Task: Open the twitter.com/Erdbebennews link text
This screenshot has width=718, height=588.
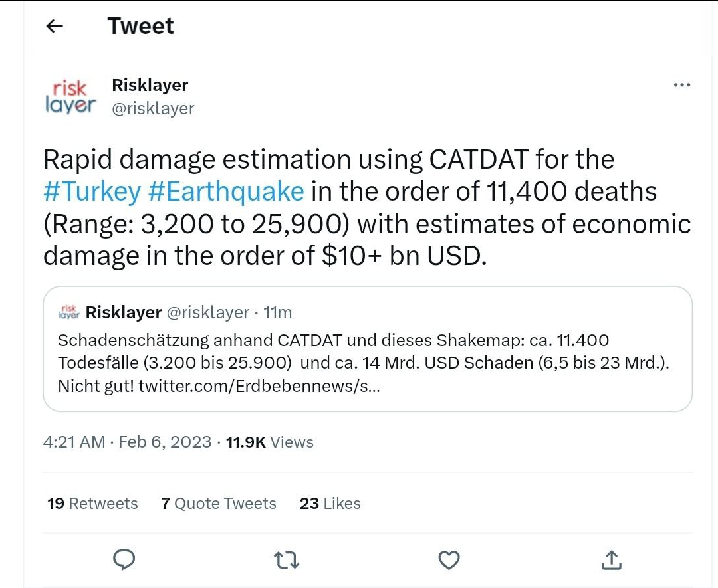Action: point(259,386)
